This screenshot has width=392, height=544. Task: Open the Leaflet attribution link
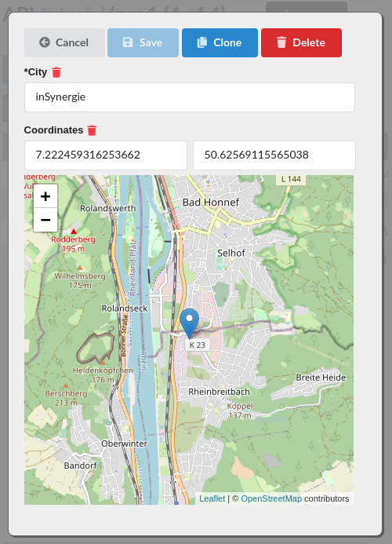click(212, 498)
